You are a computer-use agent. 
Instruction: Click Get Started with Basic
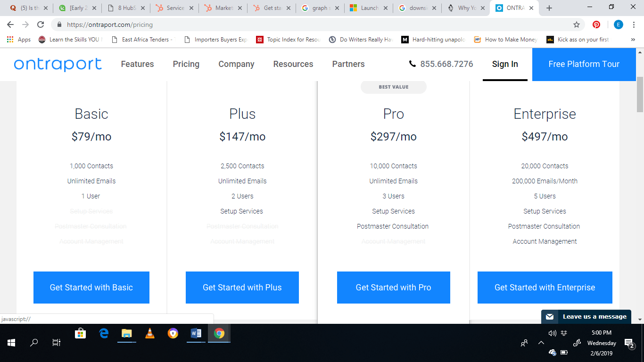point(91,288)
